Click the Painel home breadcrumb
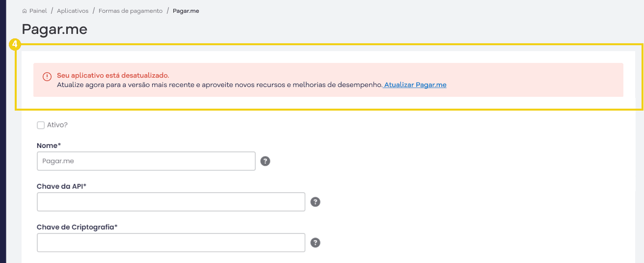Viewport: 644px width, 263px height. (x=34, y=11)
